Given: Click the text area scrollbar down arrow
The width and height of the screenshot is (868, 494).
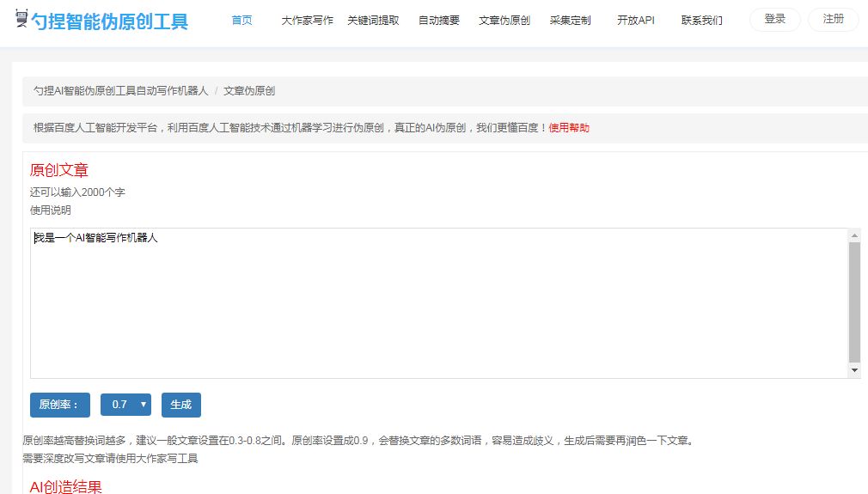Looking at the screenshot, I should coord(854,370).
